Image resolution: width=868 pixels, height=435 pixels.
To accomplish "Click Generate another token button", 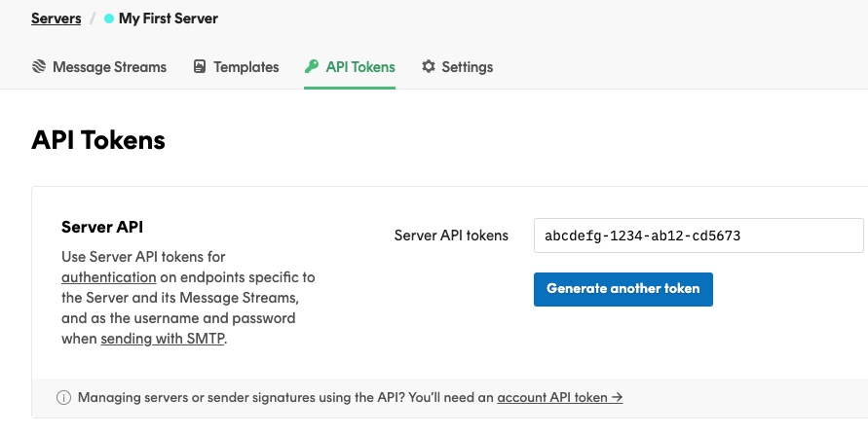I will pos(623,289).
